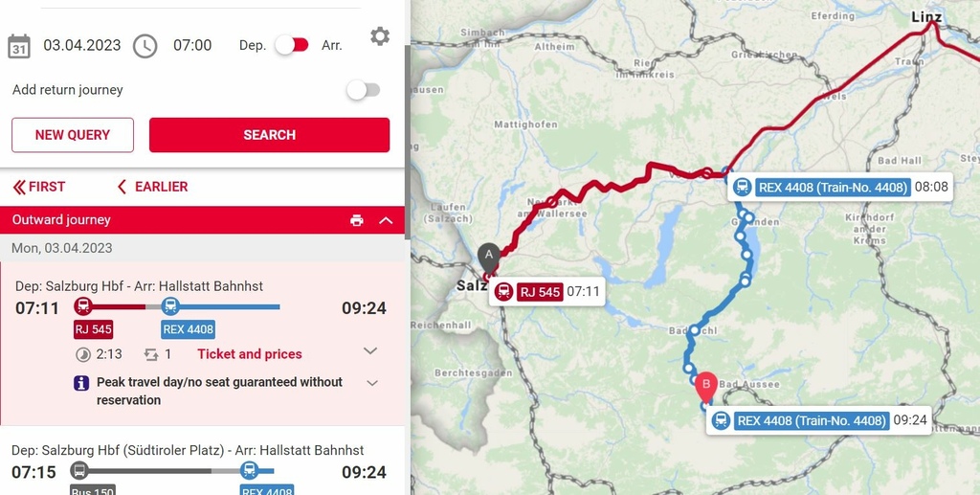Open the calendar date picker icon

[x=19, y=46]
